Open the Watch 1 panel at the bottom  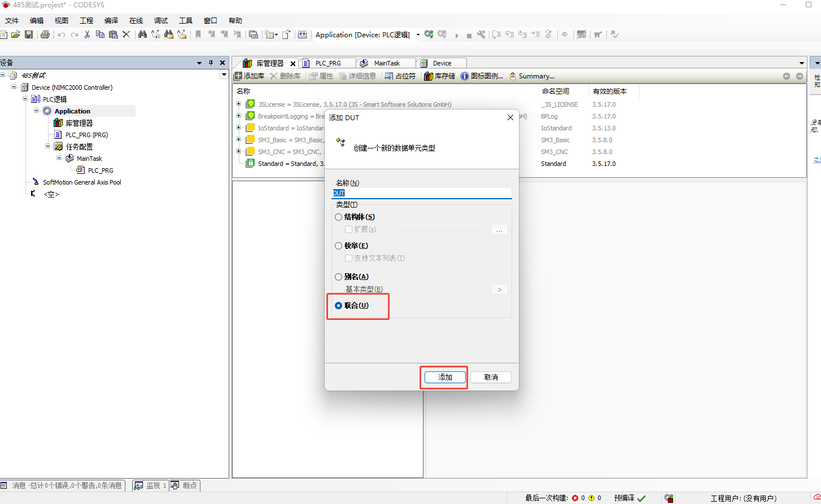pos(150,485)
